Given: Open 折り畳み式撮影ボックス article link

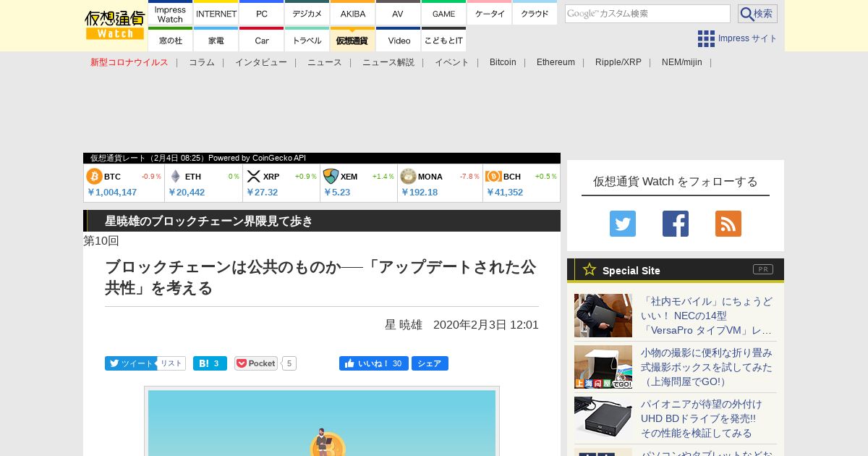Looking at the screenshot, I should pos(707,367).
